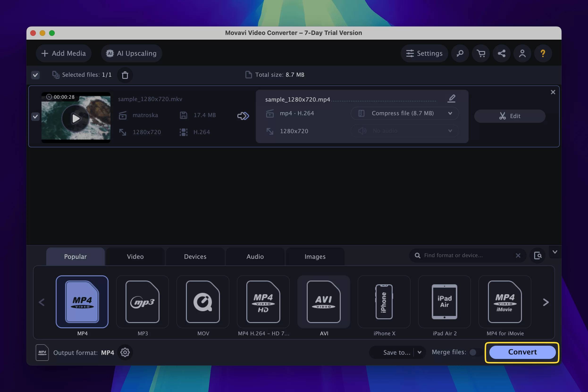The image size is (588, 392).
Task: Click the help question mark icon
Action: (543, 53)
